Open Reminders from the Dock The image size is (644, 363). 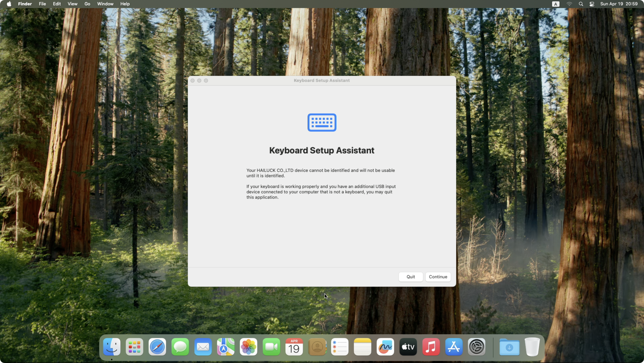click(340, 347)
